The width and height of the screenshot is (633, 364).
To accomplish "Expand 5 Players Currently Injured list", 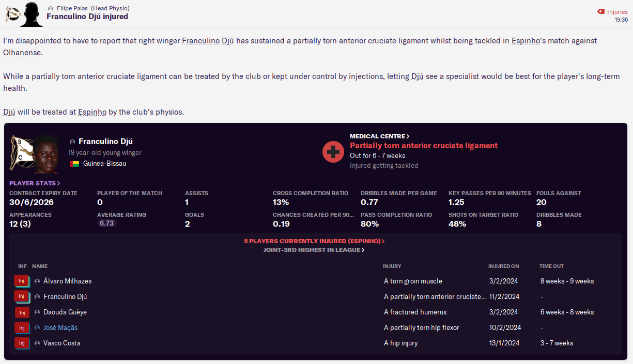I will point(314,241).
